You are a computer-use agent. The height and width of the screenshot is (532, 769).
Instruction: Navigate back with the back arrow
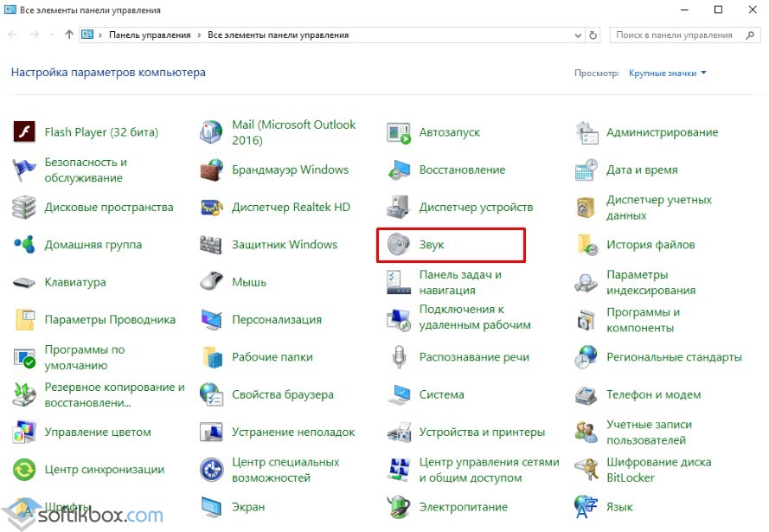point(13,35)
